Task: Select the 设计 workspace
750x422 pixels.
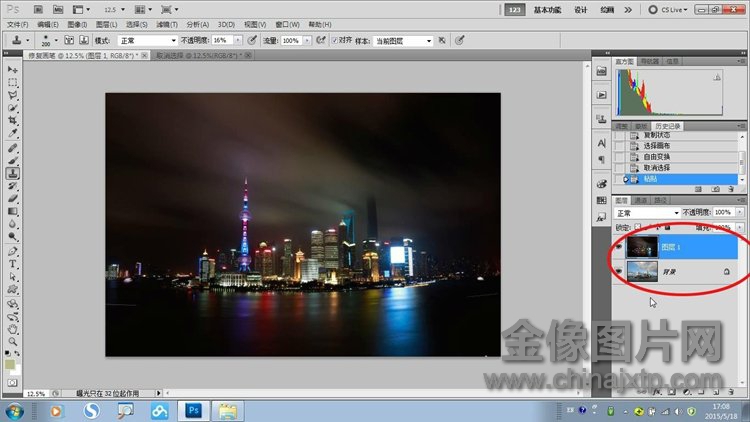Action: click(x=581, y=10)
